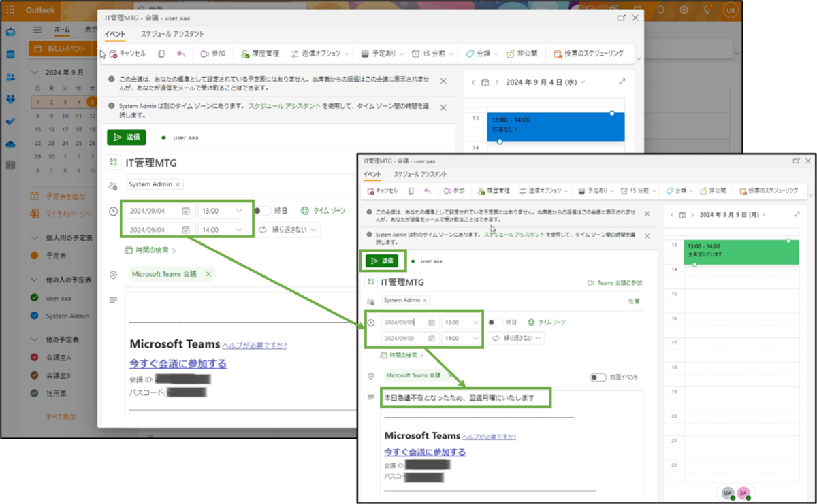Click 投票のスケジューリング in 9月9日 window toolbar
This screenshot has height=504, width=817.
click(x=769, y=191)
